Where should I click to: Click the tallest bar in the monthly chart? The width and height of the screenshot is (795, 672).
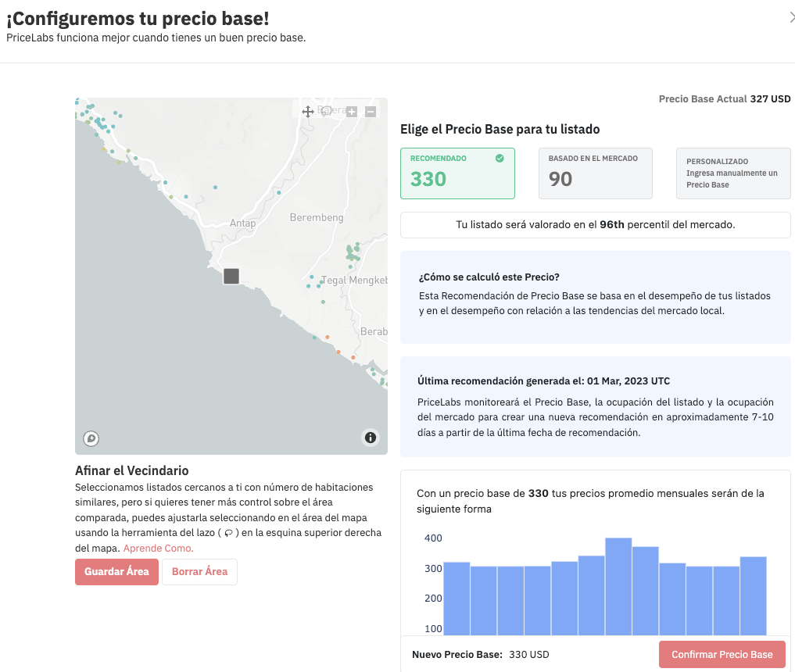[x=618, y=586]
